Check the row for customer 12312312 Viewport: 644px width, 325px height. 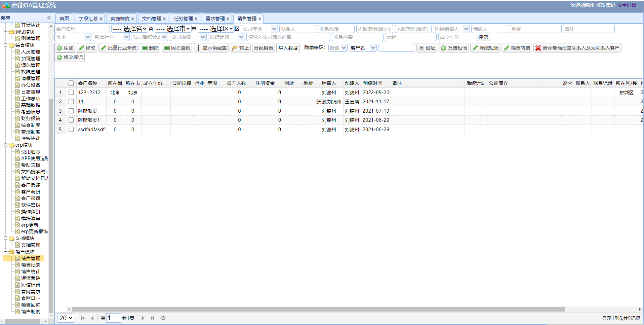[x=71, y=92]
